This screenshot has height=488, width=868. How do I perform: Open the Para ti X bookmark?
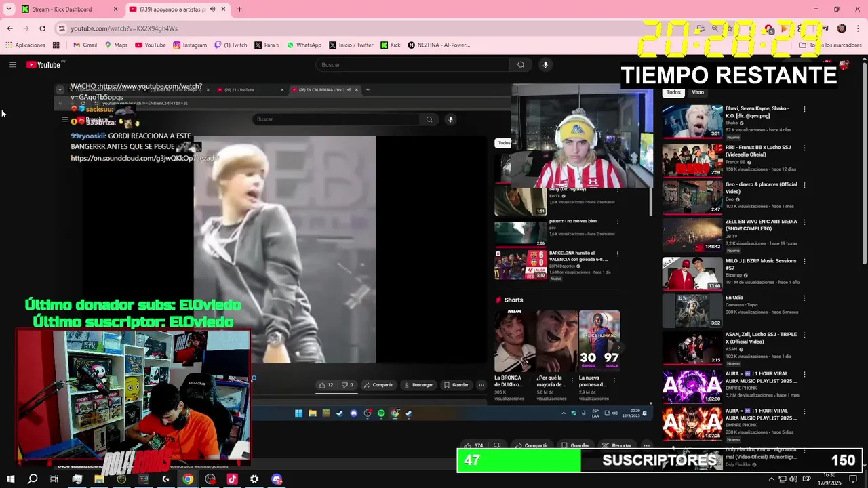pos(267,45)
